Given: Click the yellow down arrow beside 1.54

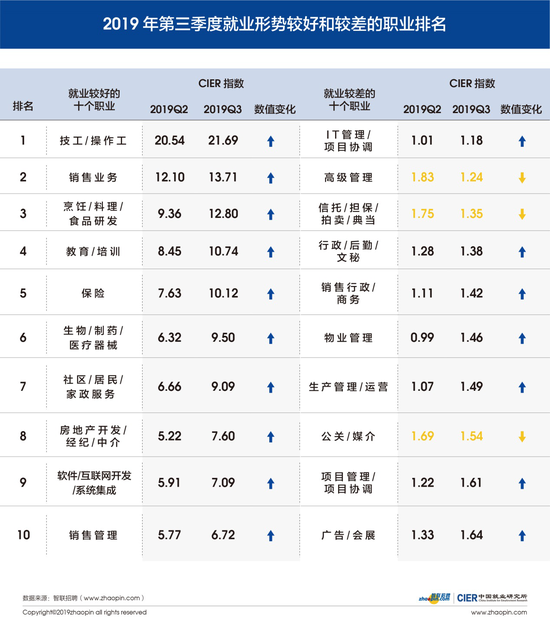Looking at the screenshot, I should [x=522, y=437].
